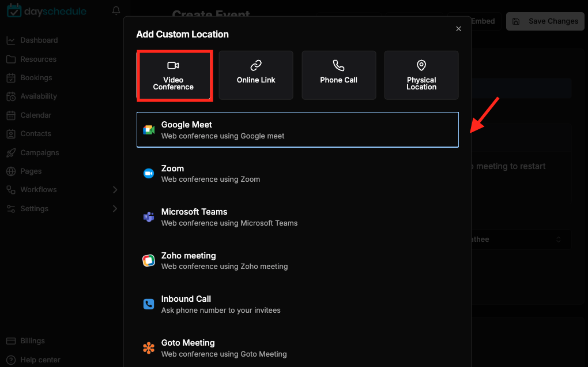Image resolution: width=588 pixels, height=367 pixels.
Task: Choose Goto Meeting web conference option
Action: pos(298,348)
